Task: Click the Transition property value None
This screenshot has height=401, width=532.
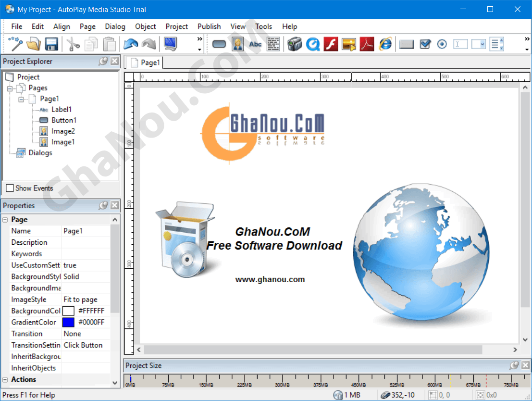Action: pos(86,334)
